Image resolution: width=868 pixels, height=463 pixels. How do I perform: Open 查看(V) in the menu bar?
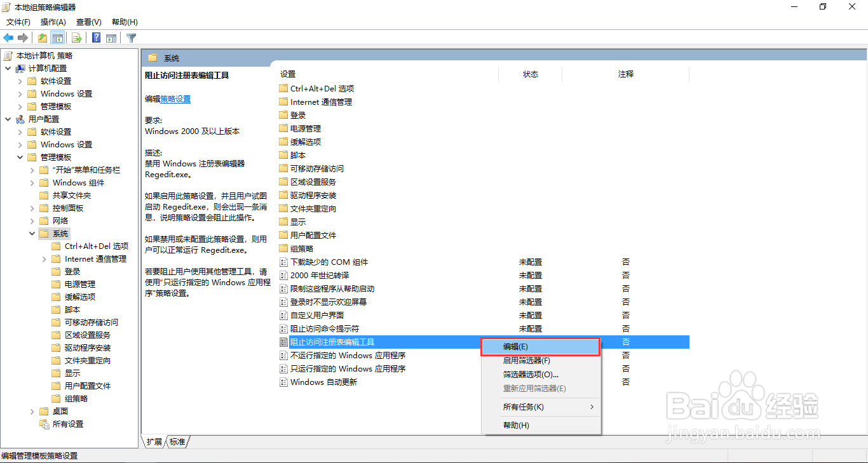click(x=88, y=22)
